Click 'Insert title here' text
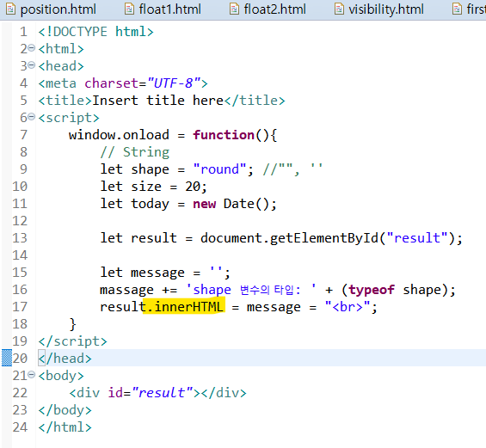The width and height of the screenshot is (486, 448). (157, 101)
